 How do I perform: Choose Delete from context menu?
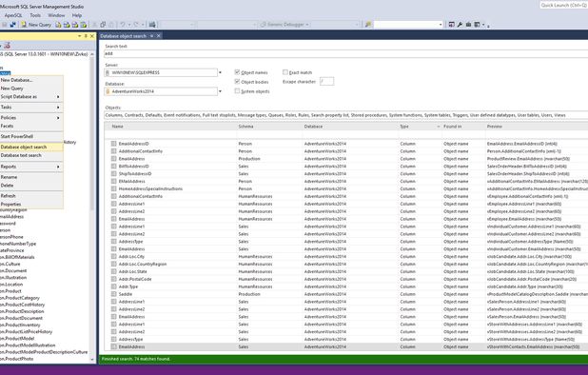coord(31,186)
